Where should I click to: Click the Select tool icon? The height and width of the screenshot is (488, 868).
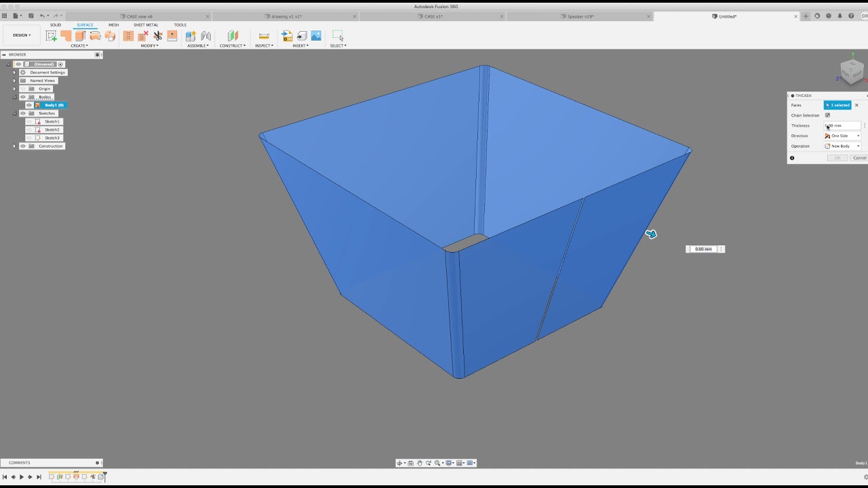pyautogui.click(x=338, y=36)
